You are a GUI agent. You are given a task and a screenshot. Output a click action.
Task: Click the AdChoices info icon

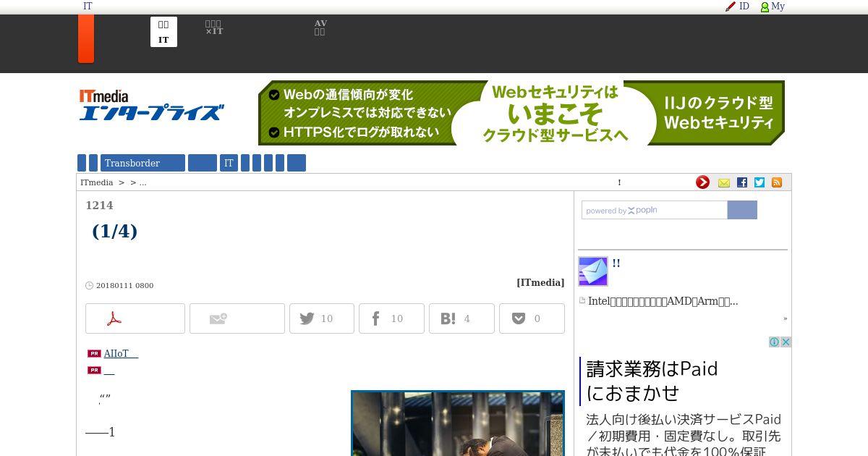click(774, 342)
